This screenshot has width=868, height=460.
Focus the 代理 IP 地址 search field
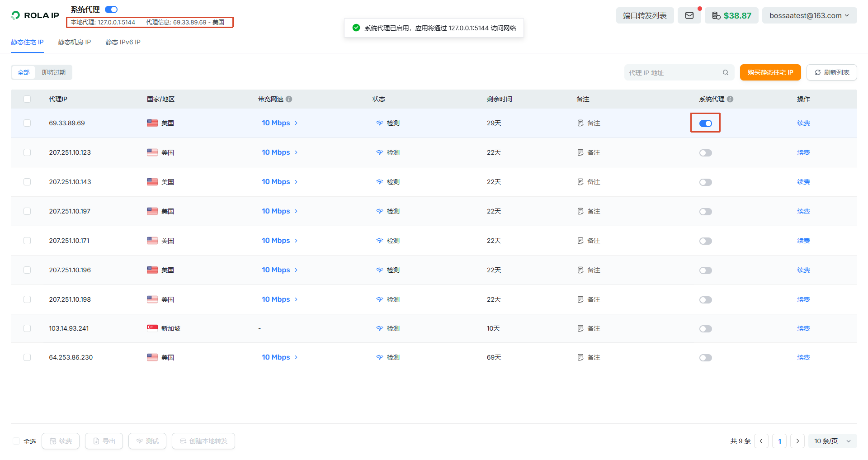click(674, 72)
